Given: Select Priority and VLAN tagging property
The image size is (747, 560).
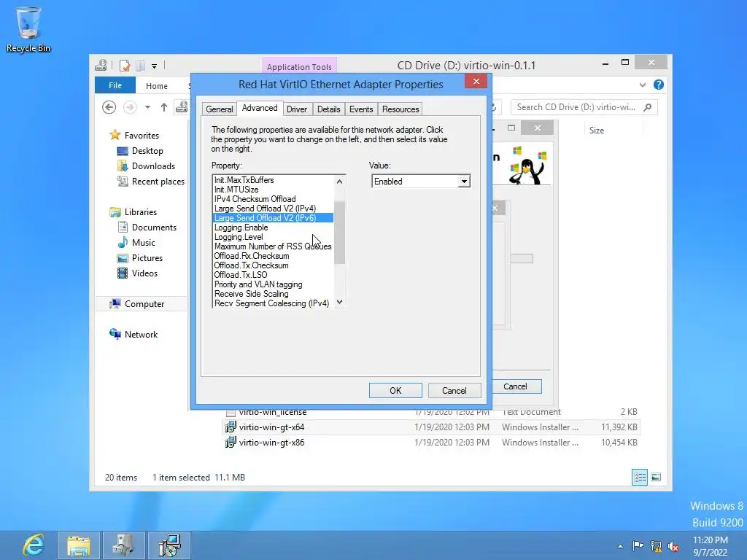Looking at the screenshot, I should coord(273,284).
